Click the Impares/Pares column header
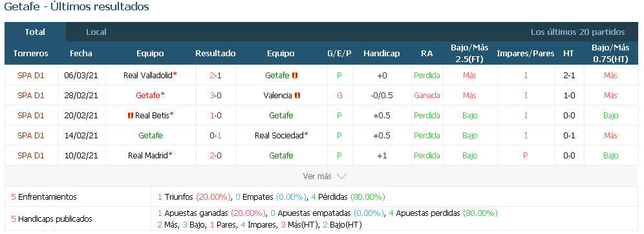Screen dimensions: 644x234 point(525,54)
